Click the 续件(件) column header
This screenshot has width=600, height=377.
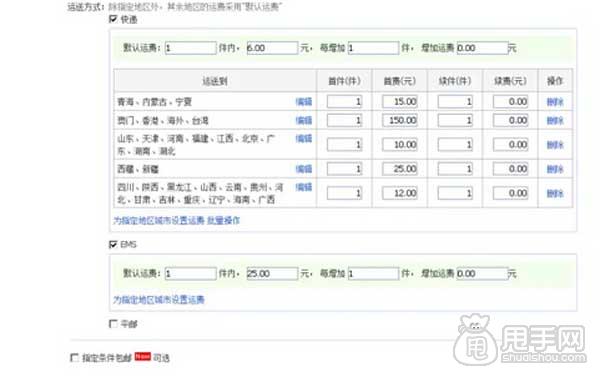pyautogui.click(x=455, y=81)
